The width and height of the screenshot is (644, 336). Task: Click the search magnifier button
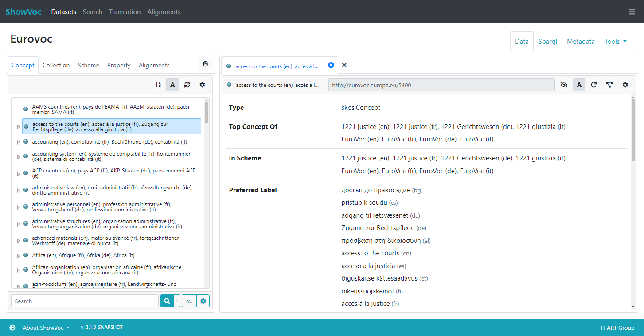[167, 301]
